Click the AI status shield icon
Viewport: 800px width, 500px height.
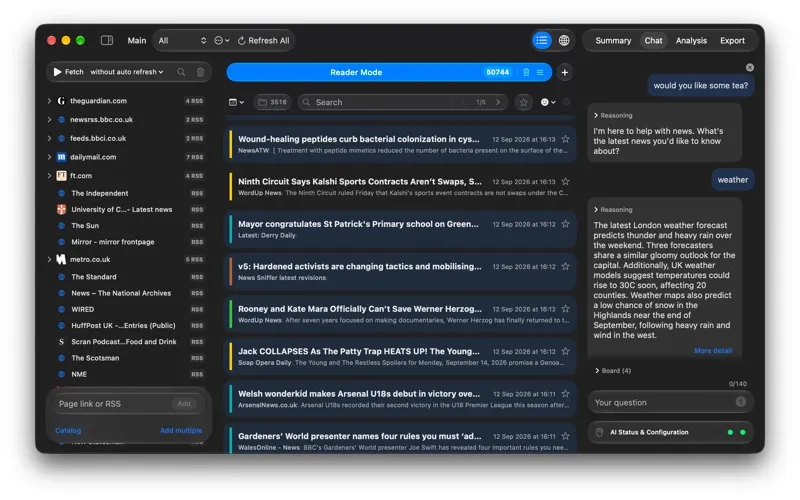click(599, 432)
